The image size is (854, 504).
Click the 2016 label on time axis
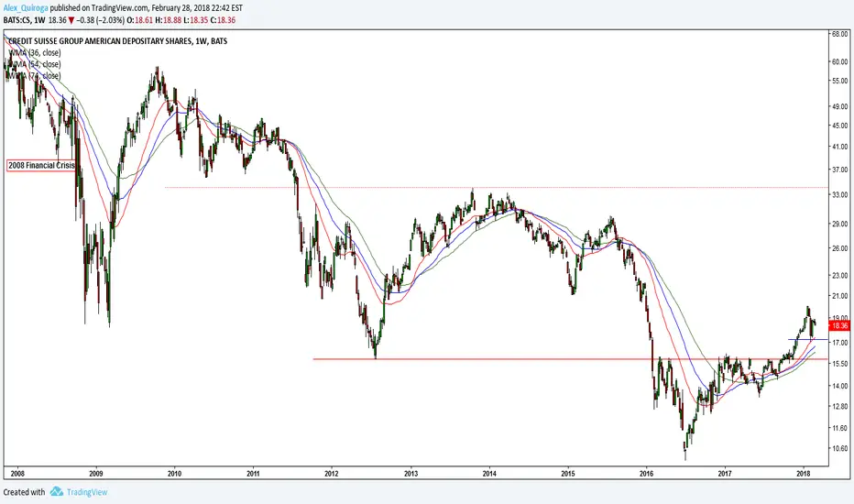[x=646, y=474]
